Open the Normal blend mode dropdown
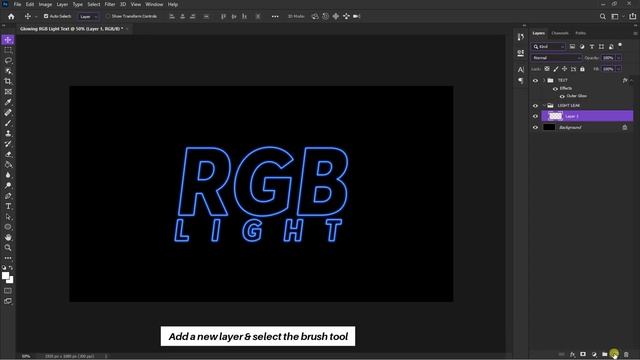The image size is (640, 360). [556, 58]
